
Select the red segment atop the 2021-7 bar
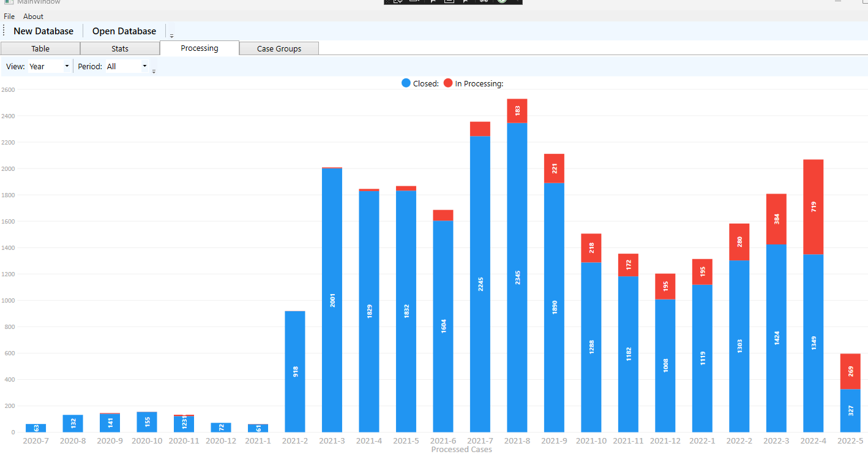point(481,129)
